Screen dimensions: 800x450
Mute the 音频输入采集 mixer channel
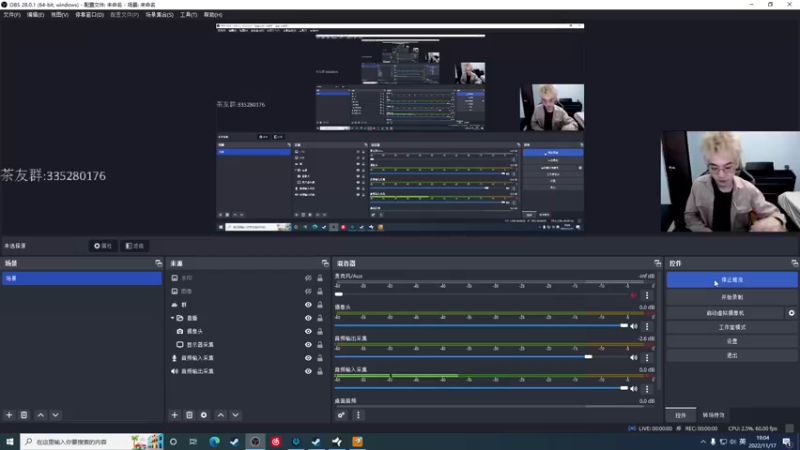point(634,388)
